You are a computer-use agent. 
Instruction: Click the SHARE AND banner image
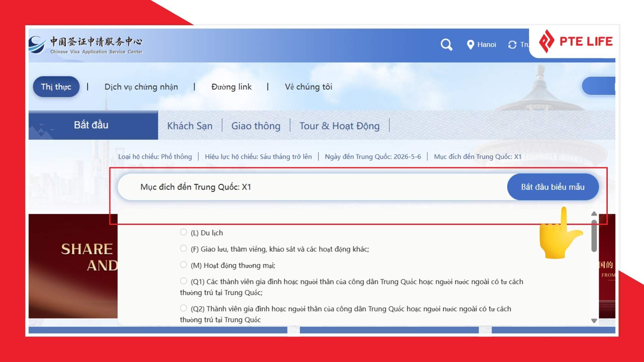coord(73,266)
